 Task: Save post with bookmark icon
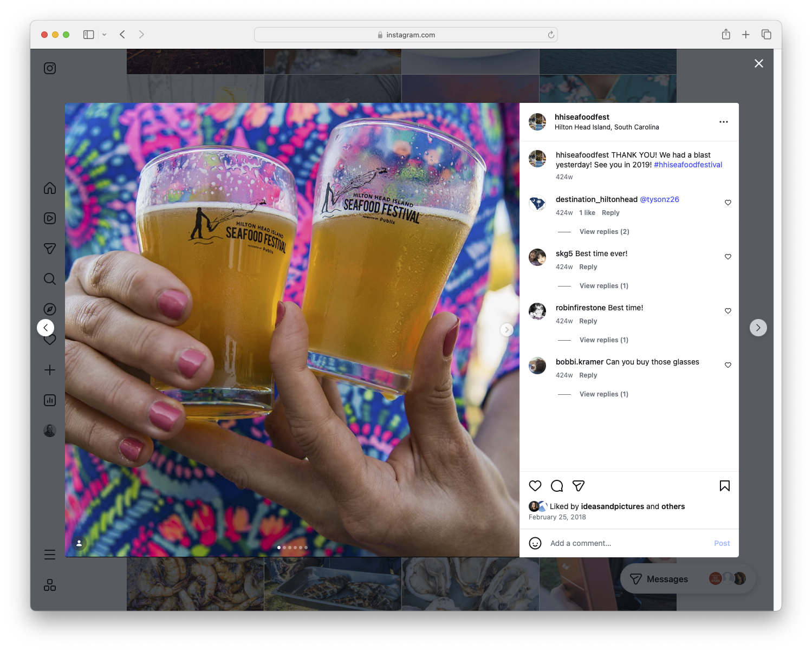(x=725, y=486)
